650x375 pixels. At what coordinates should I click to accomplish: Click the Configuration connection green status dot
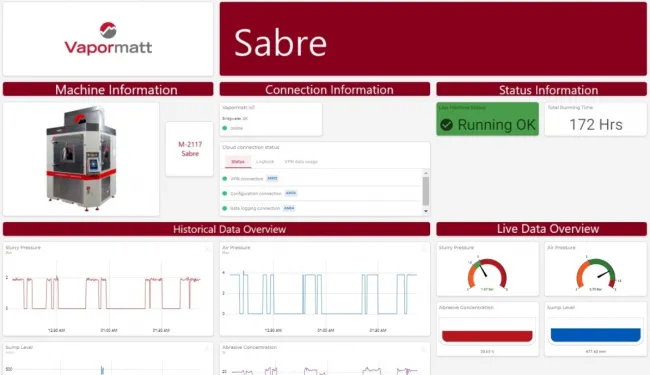coord(225,194)
